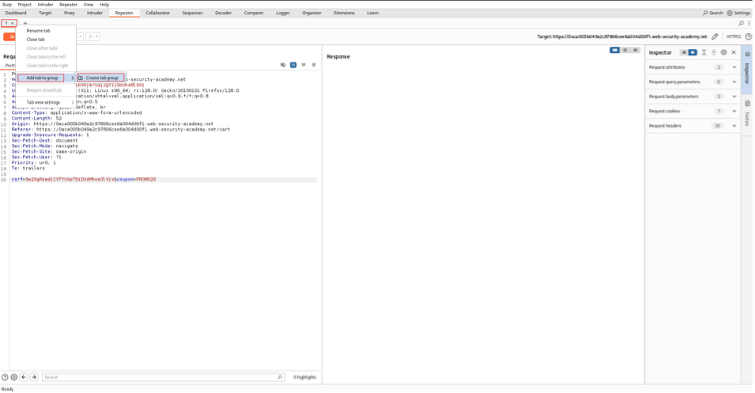Click the csrf body parameter line
755x393 pixels.
84,179
